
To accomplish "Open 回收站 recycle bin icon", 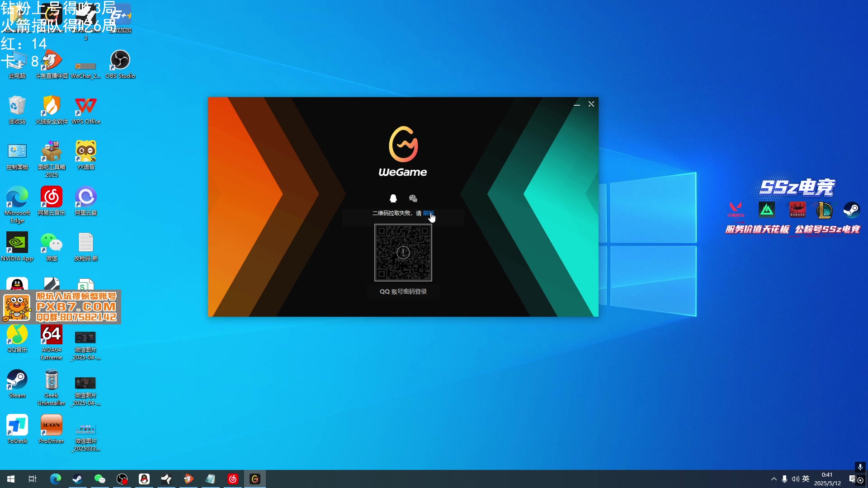I will [x=17, y=110].
